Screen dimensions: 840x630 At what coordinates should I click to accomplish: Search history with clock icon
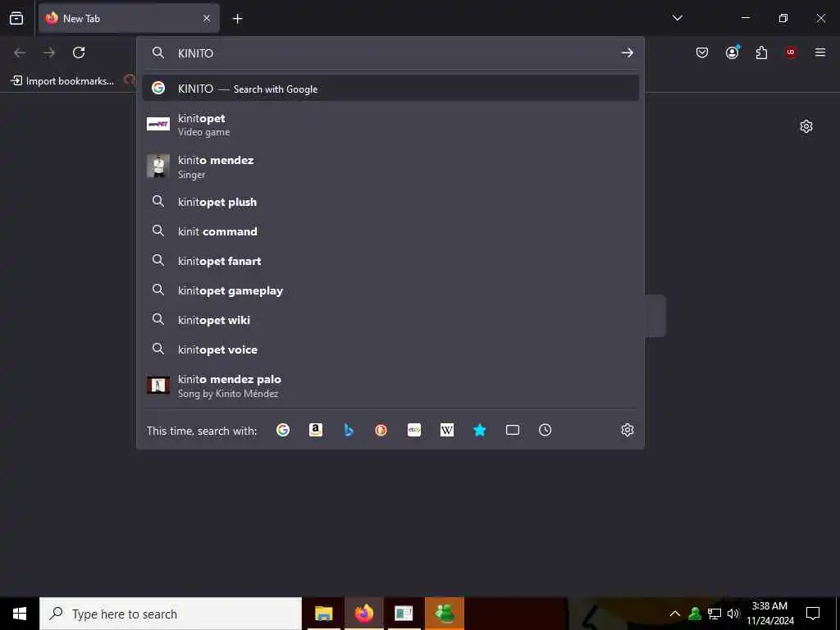tap(545, 430)
